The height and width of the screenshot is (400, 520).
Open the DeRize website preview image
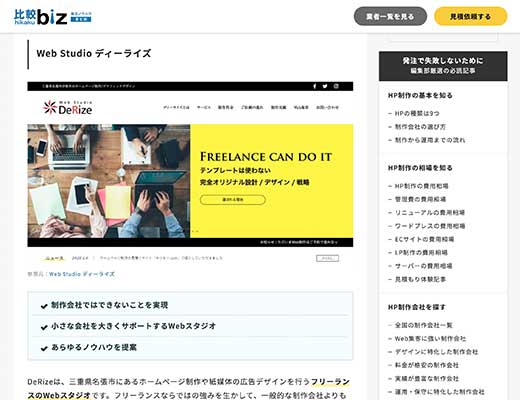190,172
